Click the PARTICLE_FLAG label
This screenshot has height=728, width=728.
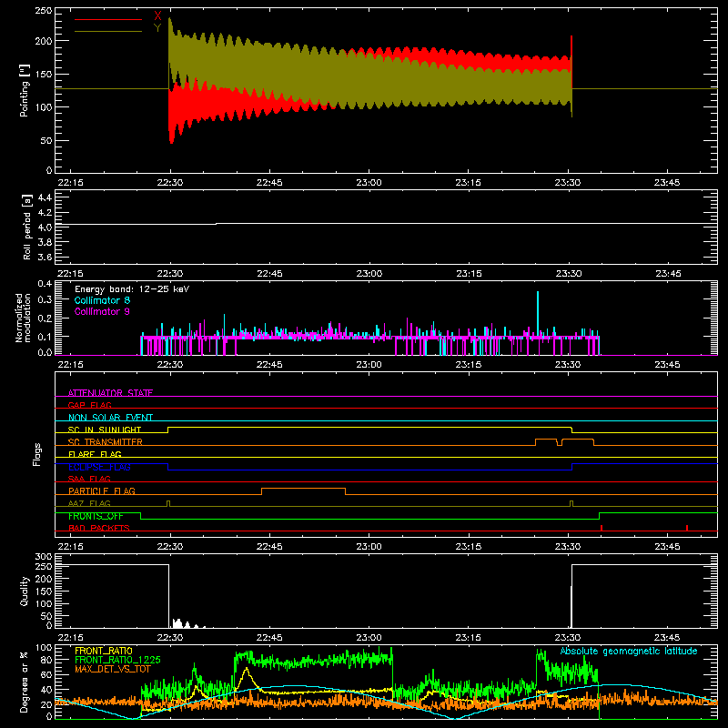pos(102,490)
